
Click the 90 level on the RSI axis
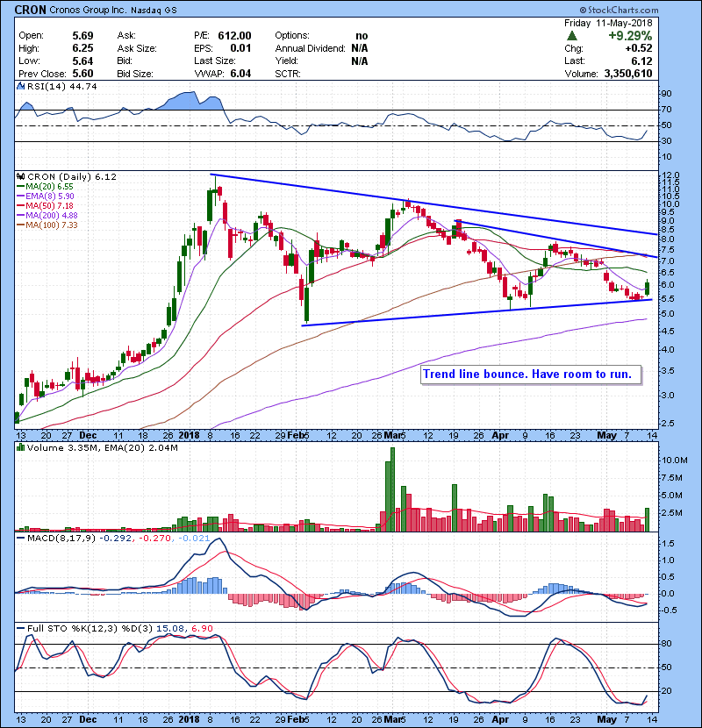tap(666, 94)
